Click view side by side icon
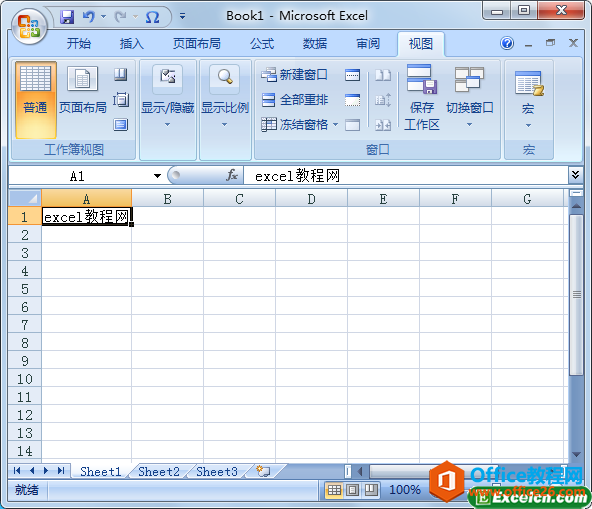592x509 pixels. (383, 75)
